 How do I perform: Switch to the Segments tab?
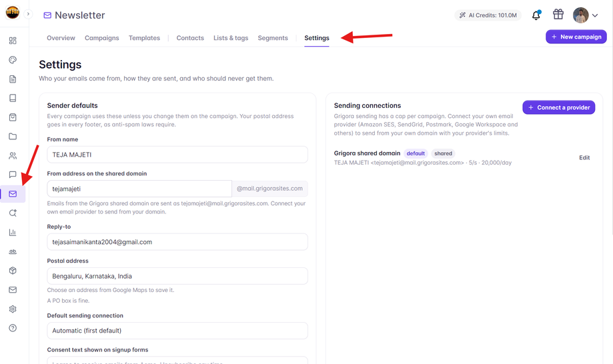point(273,38)
